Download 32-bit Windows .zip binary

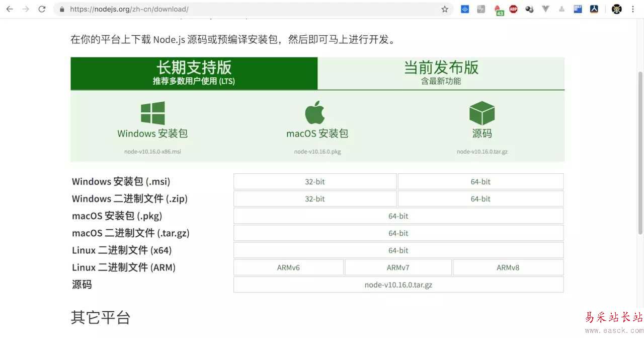[x=315, y=198]
